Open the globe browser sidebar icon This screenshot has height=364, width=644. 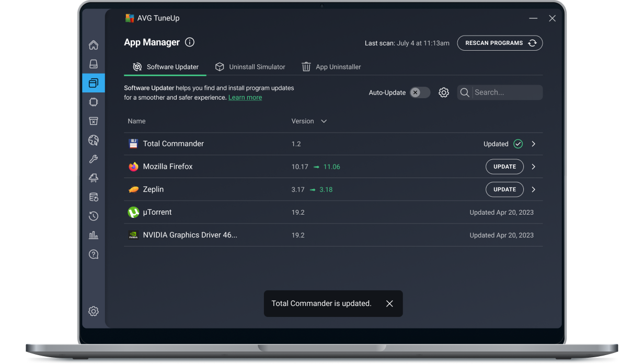[94, 140]
